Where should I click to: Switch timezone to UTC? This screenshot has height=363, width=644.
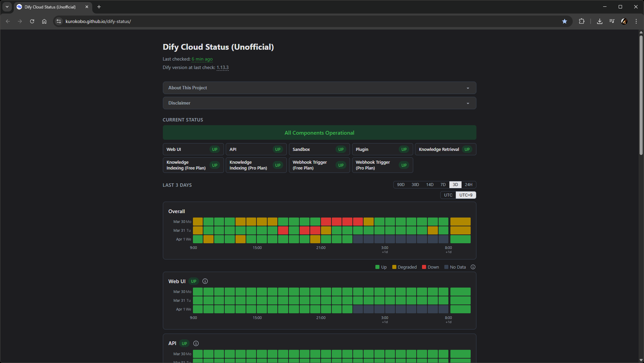[x=448, y=195]
